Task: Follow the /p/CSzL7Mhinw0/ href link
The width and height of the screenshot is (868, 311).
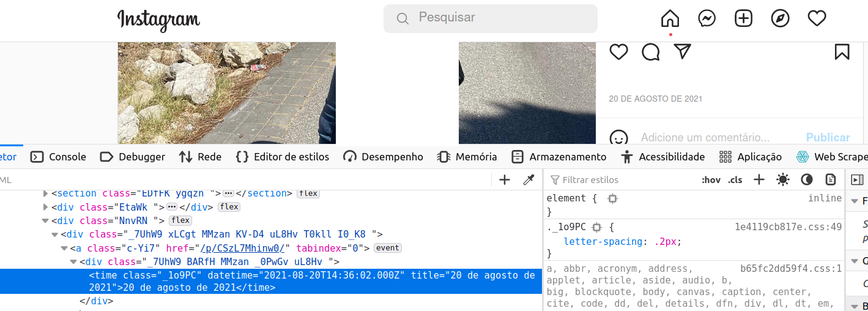Action: click(243, 249)
